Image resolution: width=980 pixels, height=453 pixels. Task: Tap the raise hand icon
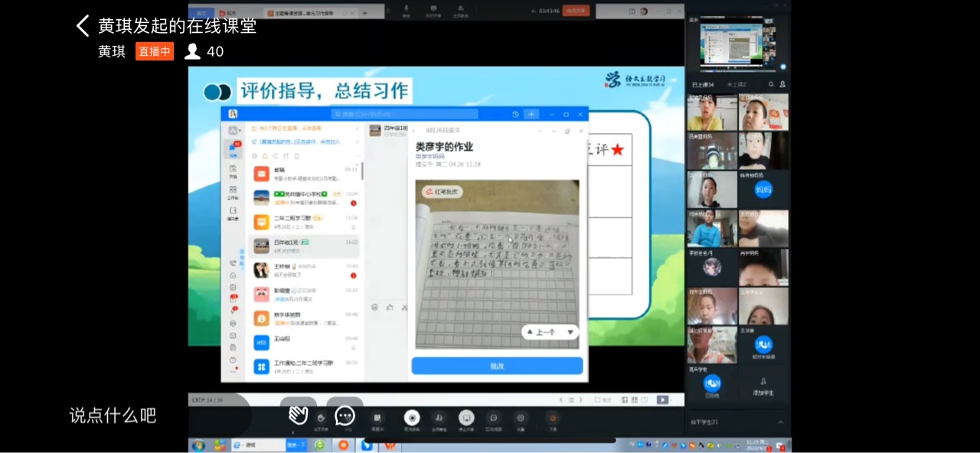point(298,416)
